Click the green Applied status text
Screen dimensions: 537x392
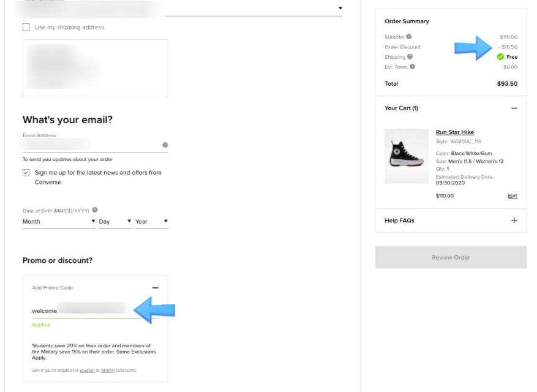41,325
